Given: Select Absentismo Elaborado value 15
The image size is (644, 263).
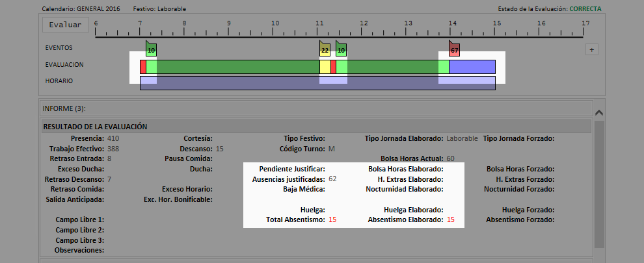Looking at the screenshot, I should click(x=451, y=219).
